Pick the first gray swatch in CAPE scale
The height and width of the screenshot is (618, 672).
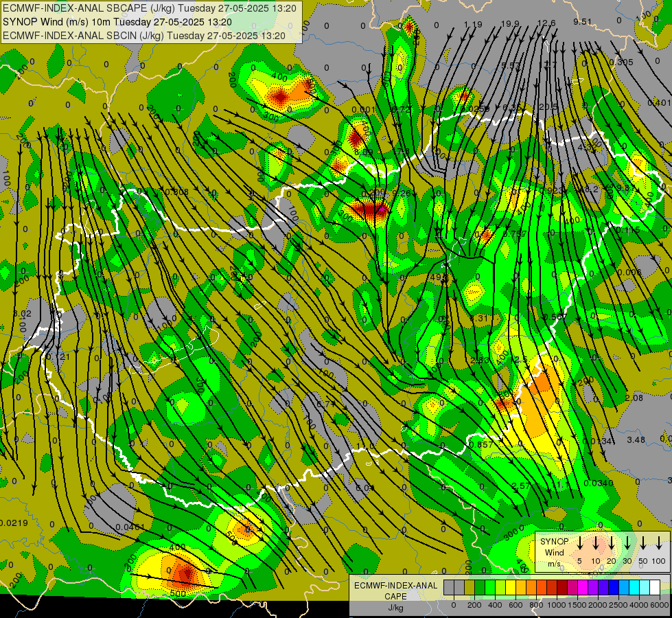tap(449, 587)
